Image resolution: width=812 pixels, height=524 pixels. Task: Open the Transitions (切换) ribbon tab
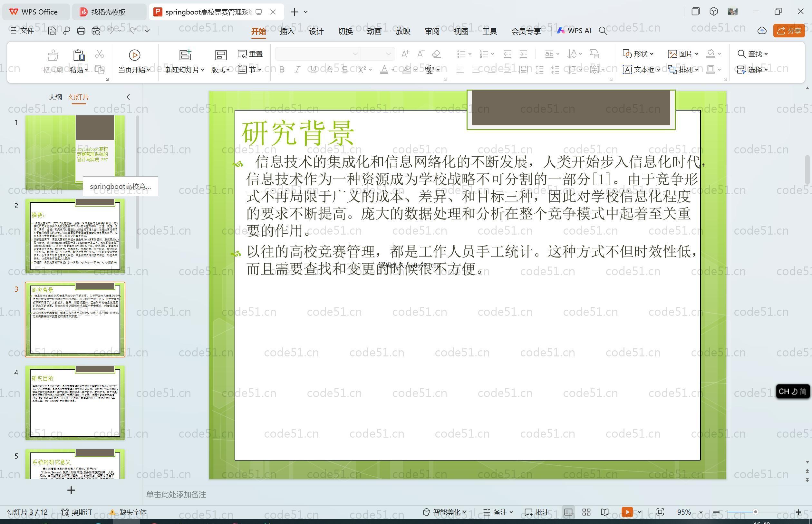point(345,31)
